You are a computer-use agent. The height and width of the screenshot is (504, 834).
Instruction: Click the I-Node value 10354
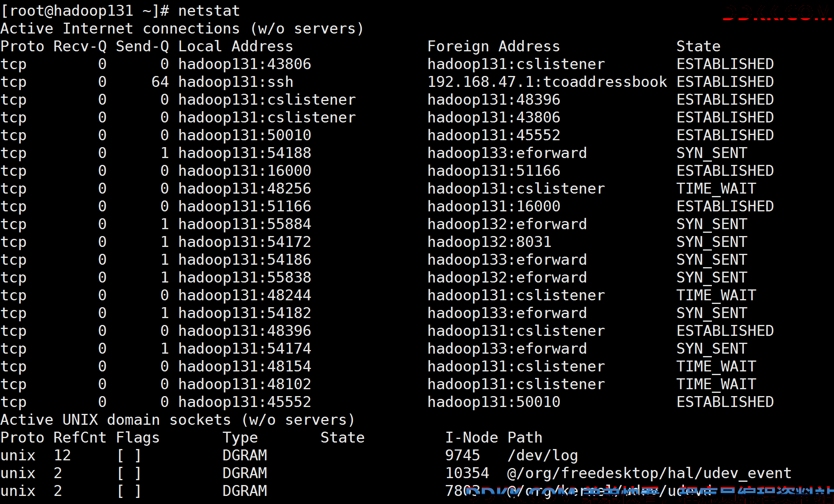tap(467, 473)
